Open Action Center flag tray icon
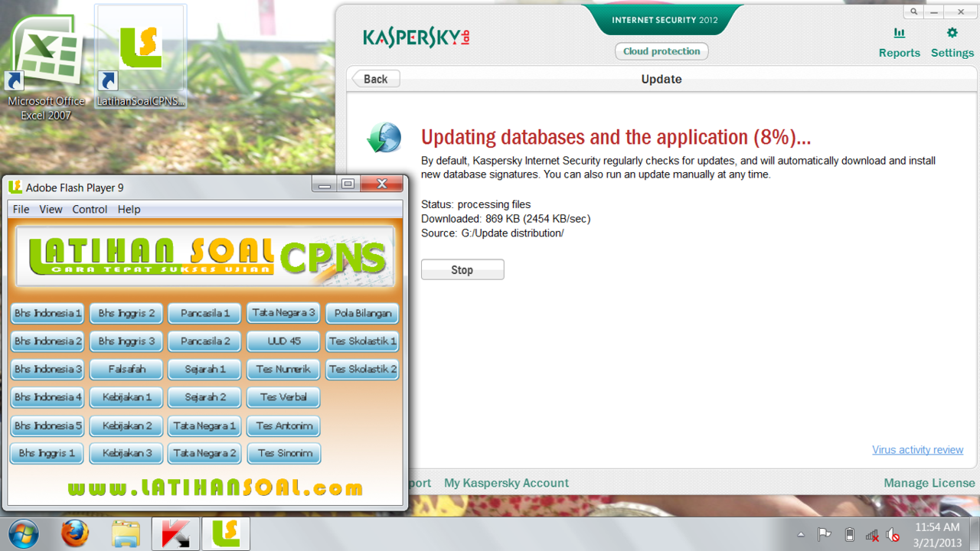 (825, 535)
